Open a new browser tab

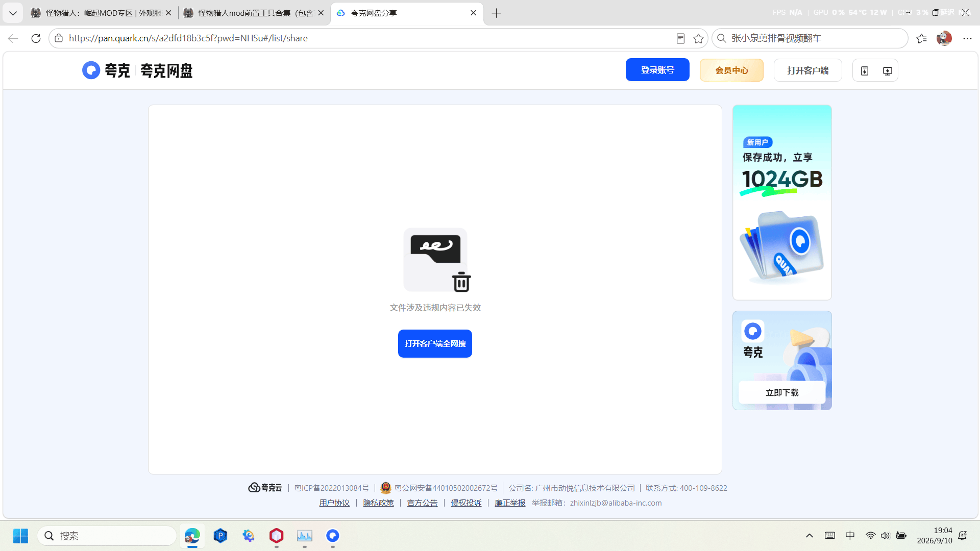coord(496,13)
